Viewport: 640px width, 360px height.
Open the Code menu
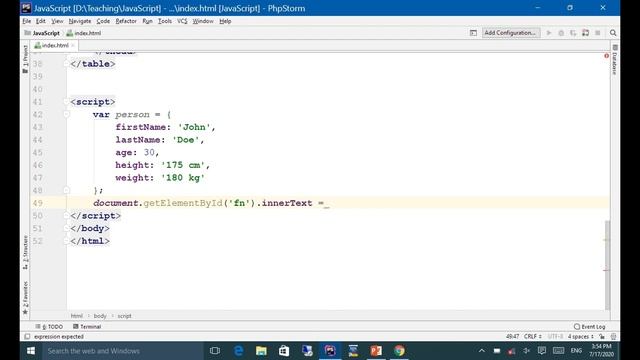pyautogui.click(x=103, y=21)
